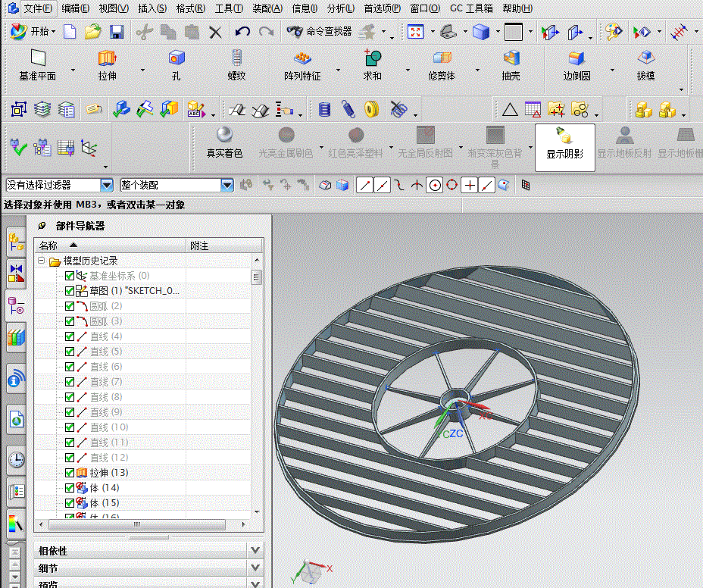Click the blue cylinder icon in the toolbar
This screenshot has width=703, height=588.
pos(324,109)
